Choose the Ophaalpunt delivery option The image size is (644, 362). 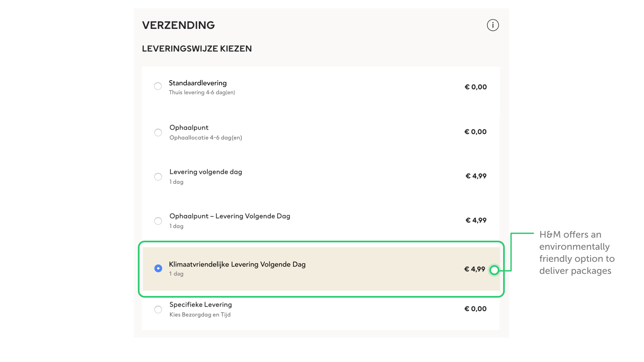coord(158,132)
